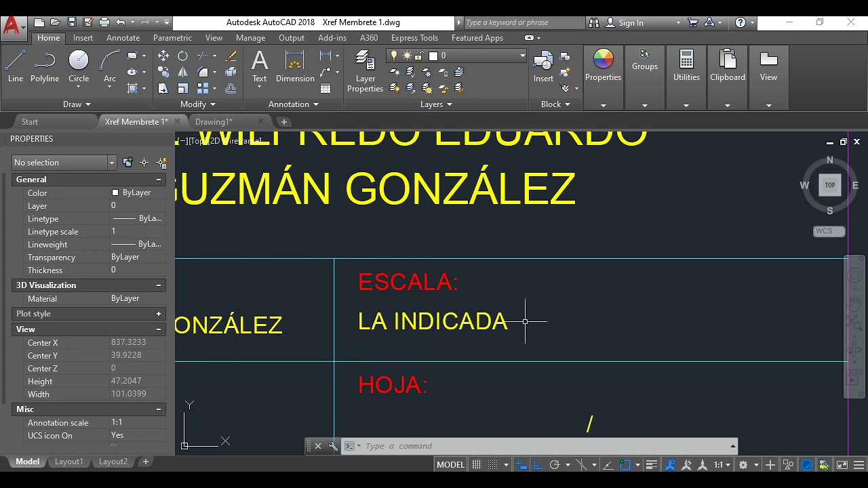This screenshot has width=868, height=488.
Task: Click the Scale tool icon
Action: [182, 88]
